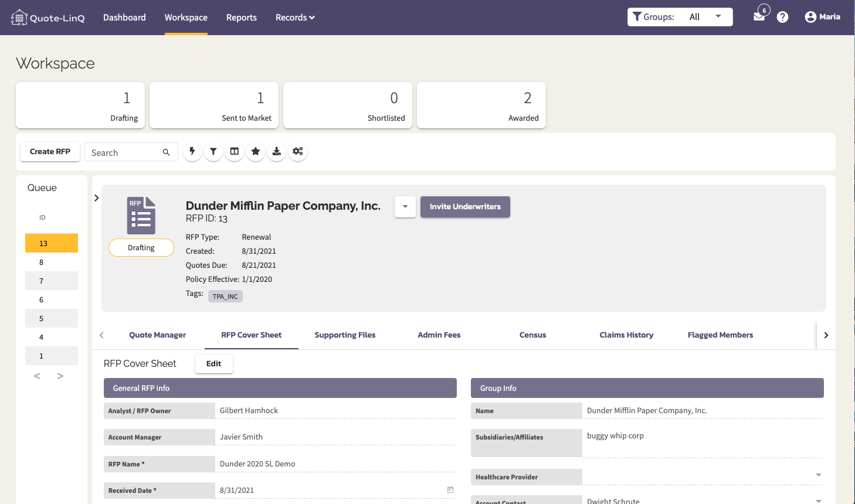Switch to the Supporting Files tab
This screenshot has width=855, height=504.
click(x=345, y=335)
